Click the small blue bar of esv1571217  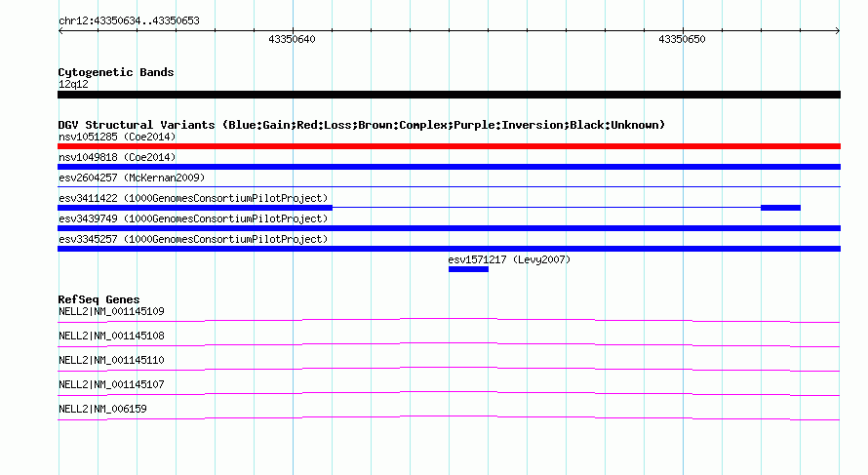pos(468,269)
